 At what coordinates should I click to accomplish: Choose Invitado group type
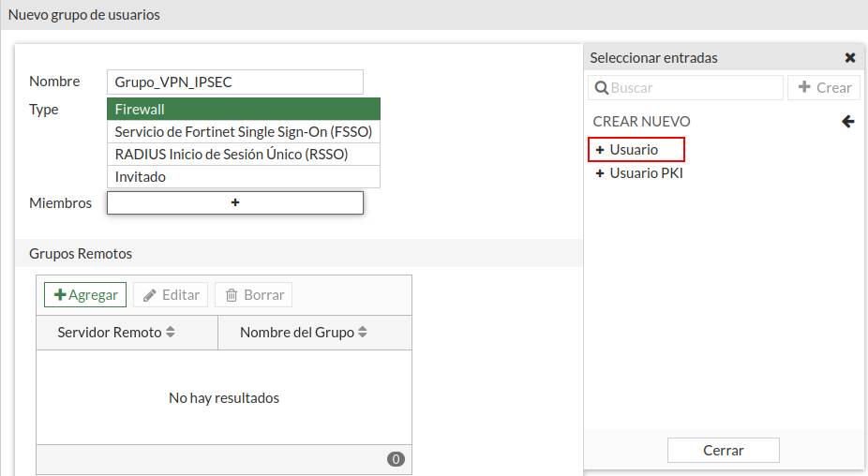tap(244, 177)
